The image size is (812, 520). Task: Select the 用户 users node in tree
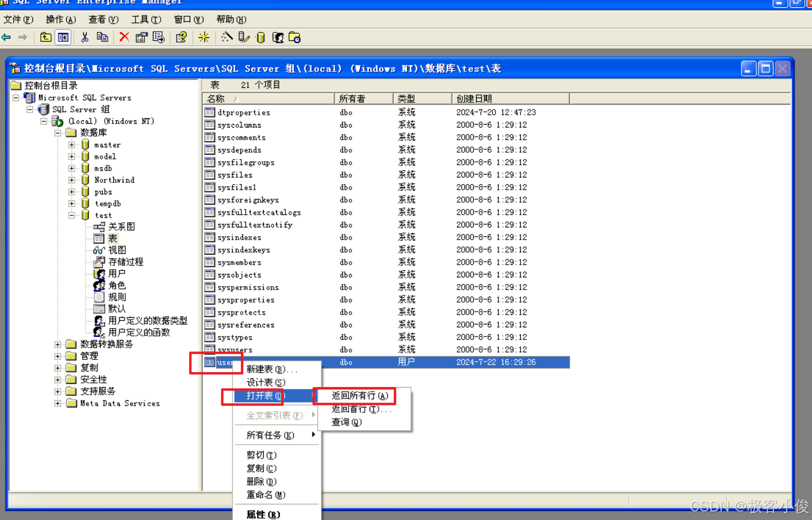click(117, 273)
